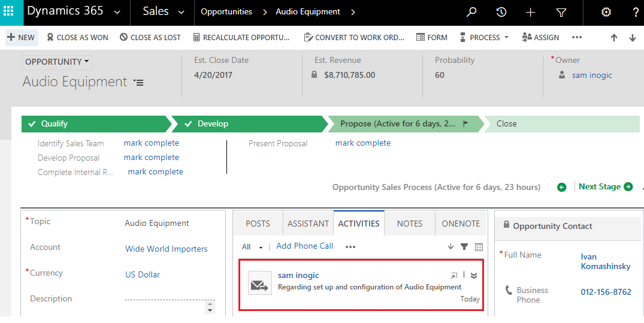Expand the Sales area dropdown
Image resolution: width=644 pixels, height=323 pixels.
coord(181,13)
